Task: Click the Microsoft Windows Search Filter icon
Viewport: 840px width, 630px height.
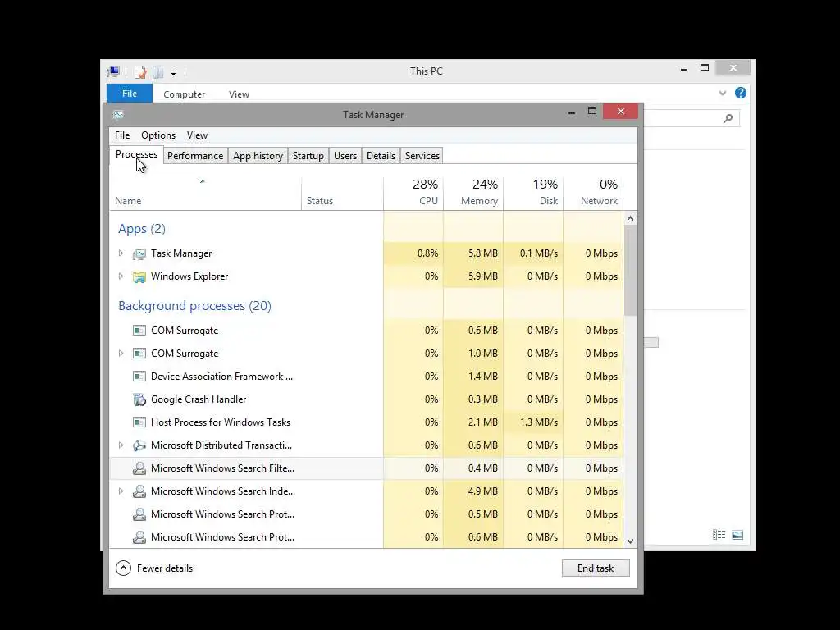Action: (x=139, y=468)
